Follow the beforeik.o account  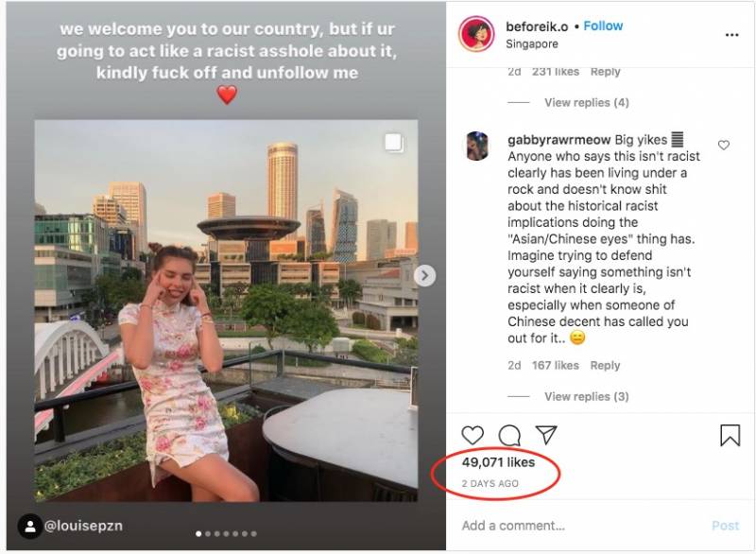(x=603, y=26)
